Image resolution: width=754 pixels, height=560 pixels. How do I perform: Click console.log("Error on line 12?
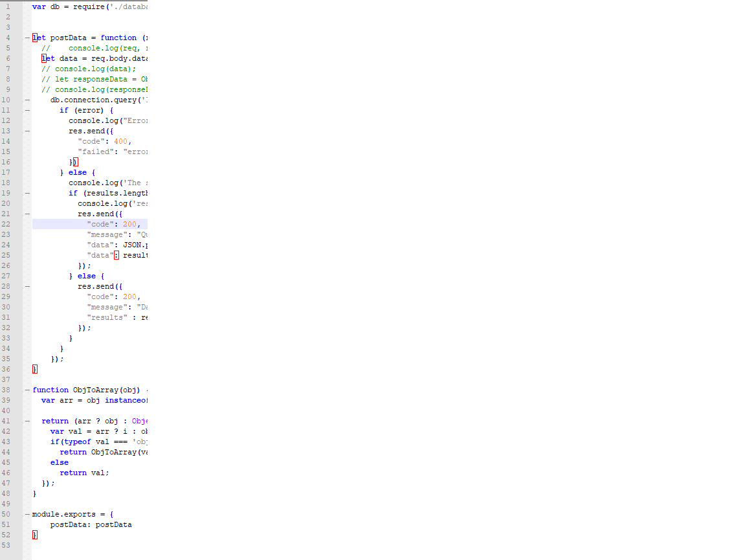(108, 121)
